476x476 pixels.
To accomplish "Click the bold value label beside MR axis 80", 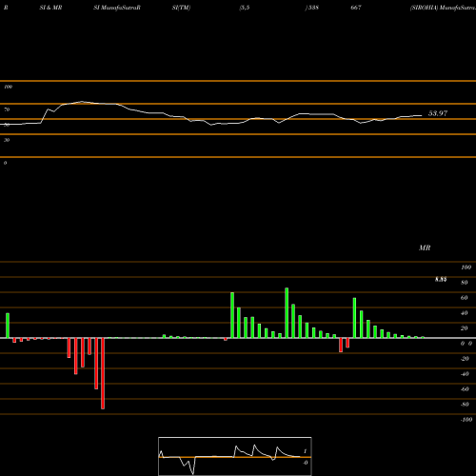I will 441,279.
